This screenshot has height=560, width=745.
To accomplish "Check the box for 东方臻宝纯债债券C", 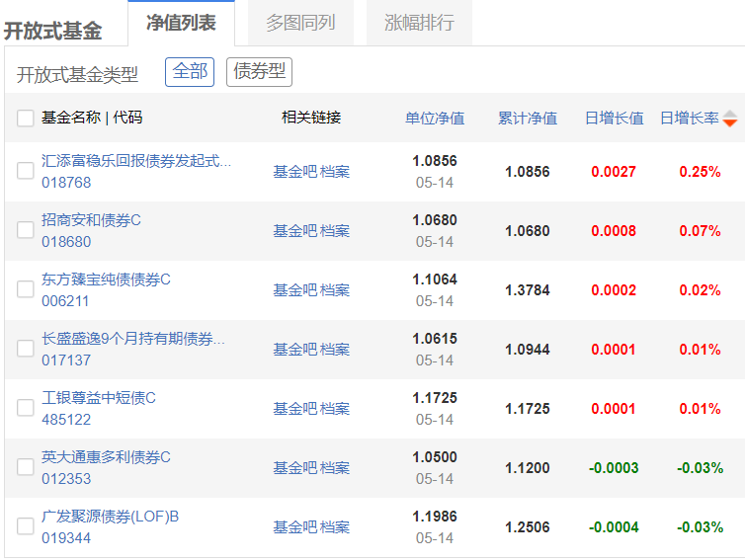I will pyautogui.click(x=25, y=289).
